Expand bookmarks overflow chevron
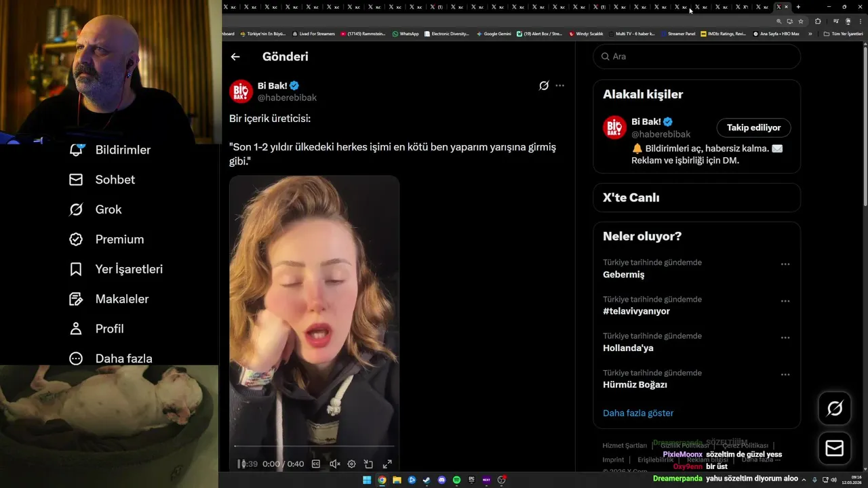868x488 pixels. click(810, 33)
